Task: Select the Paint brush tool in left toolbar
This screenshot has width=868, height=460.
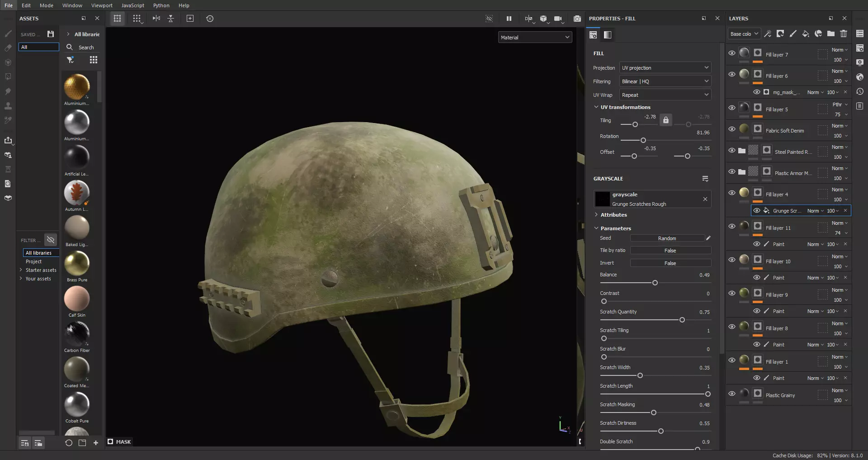Action: coord(8,33)
